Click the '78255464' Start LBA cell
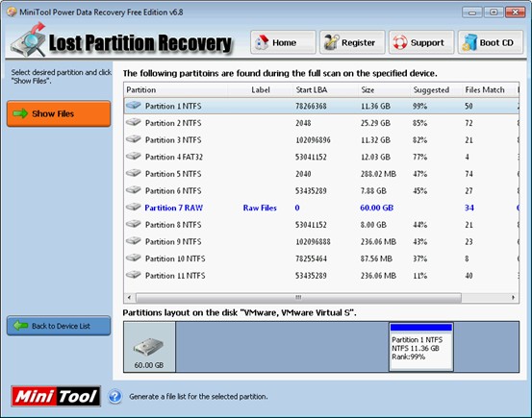Screen dimensions: 532x418 (311, 258)
